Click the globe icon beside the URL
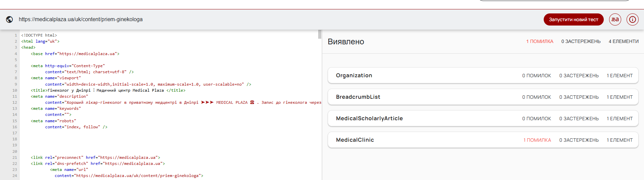The image size is (644, 180). tap(10, 19)
